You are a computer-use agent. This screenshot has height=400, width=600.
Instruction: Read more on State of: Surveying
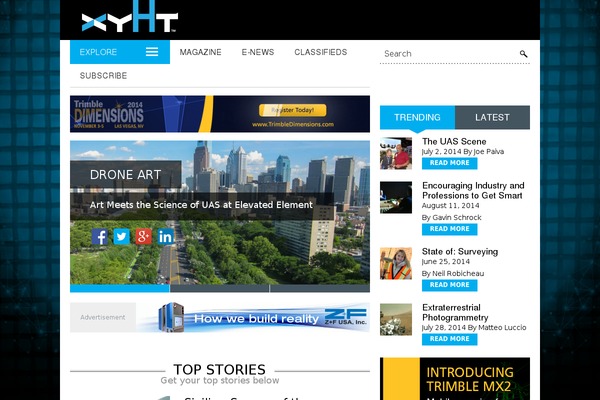click(450, 285)
